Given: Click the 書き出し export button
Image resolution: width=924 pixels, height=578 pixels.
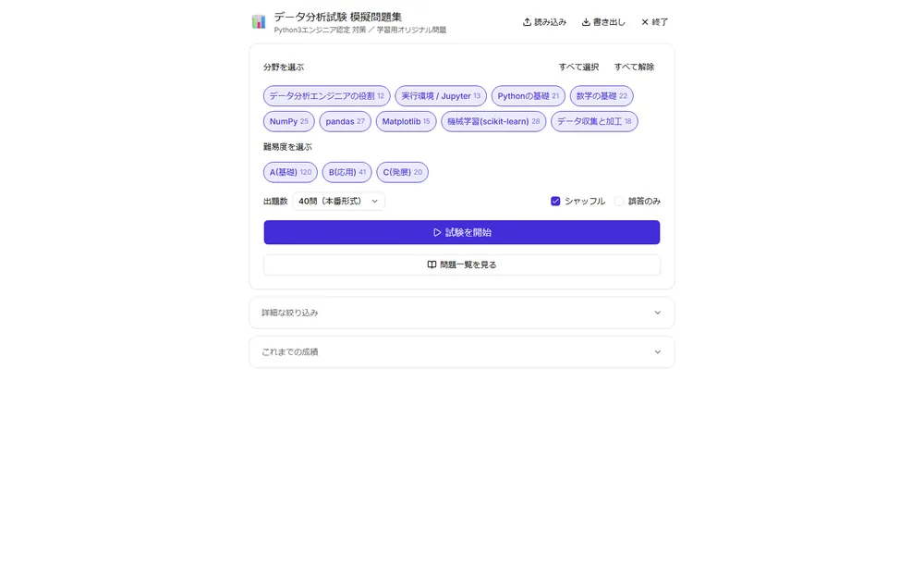Looking at the screenshot, I should (x=603, y=22).
